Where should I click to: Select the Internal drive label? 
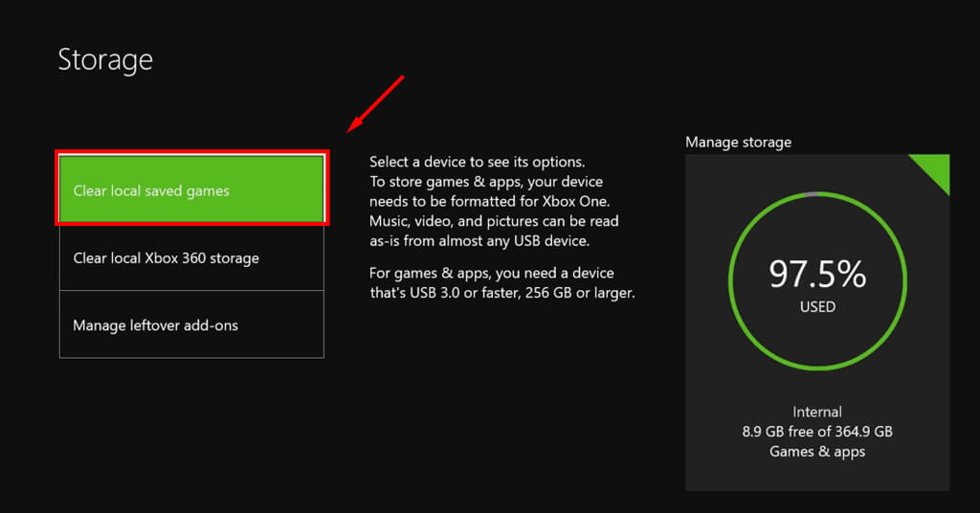click(817, 412)
